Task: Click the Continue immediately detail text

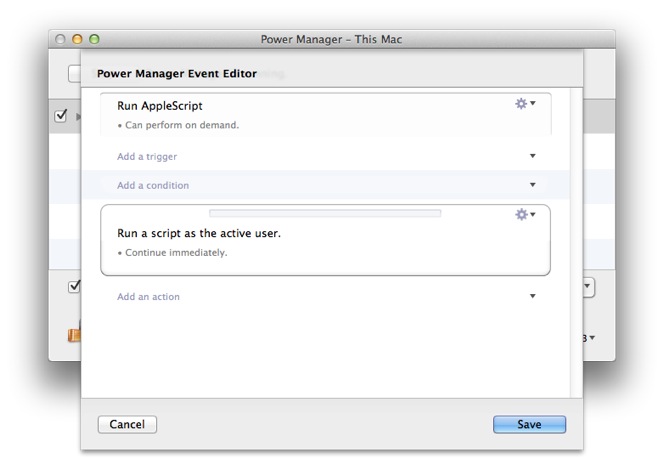Action: coord(176,253)
